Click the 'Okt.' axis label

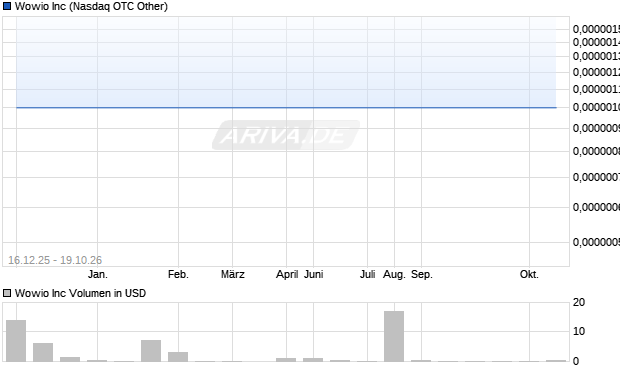[529, 274]
